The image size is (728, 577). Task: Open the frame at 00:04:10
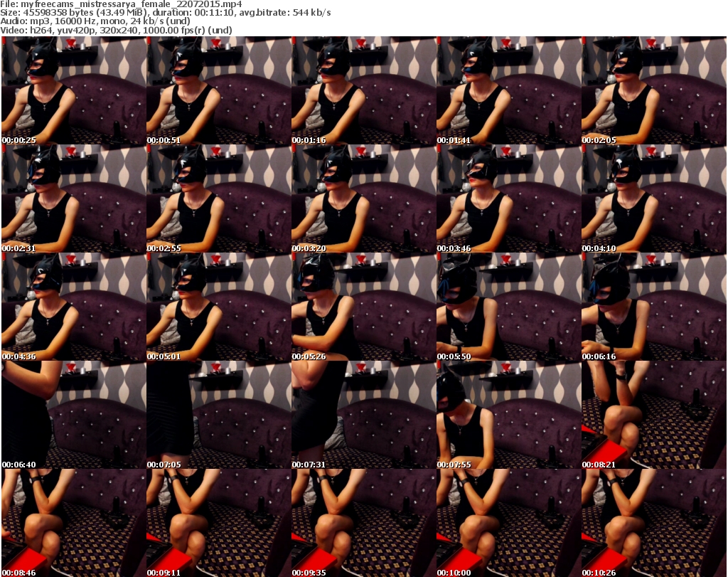654,198
